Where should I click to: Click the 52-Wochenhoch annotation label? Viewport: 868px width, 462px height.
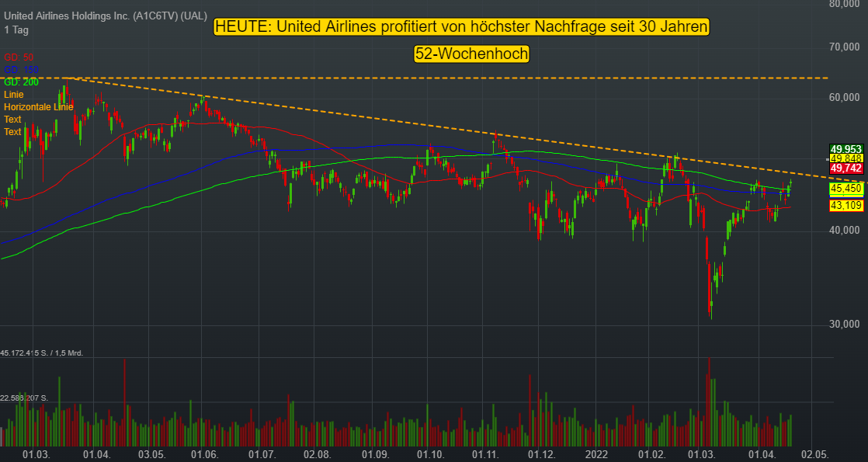point(471,54)
